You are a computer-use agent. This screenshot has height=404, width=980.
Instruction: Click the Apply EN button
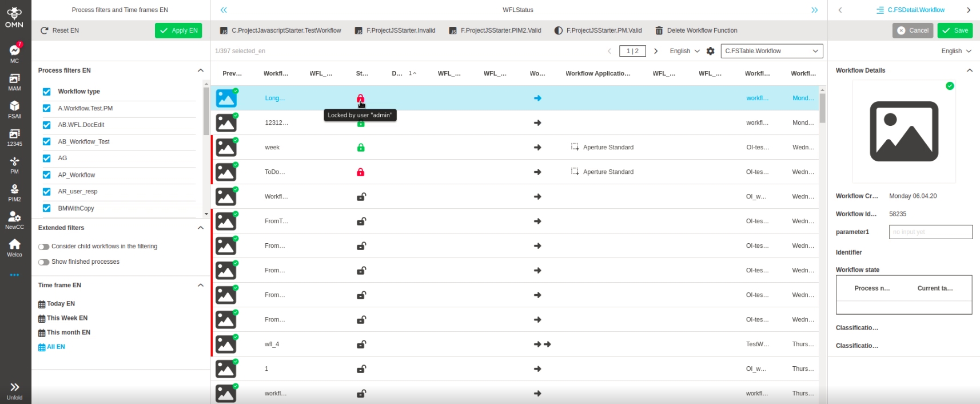pos(178,30)
